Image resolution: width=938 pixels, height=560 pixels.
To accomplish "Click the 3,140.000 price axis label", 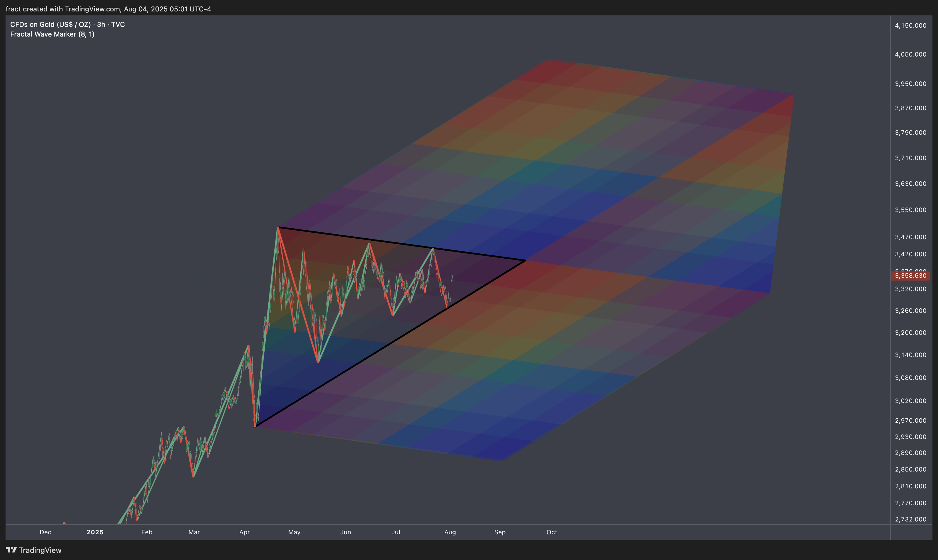I will click(x=911, y=355).
